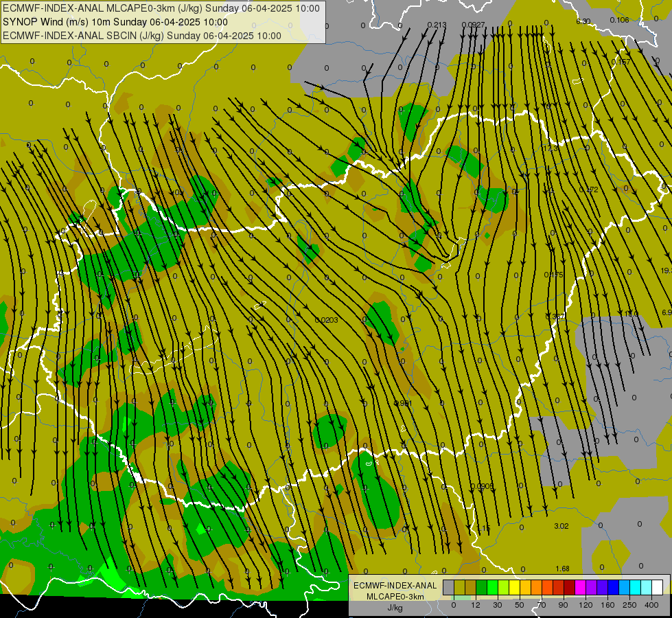Click the map value 0.367
The image size is (672, 618).
555,317
